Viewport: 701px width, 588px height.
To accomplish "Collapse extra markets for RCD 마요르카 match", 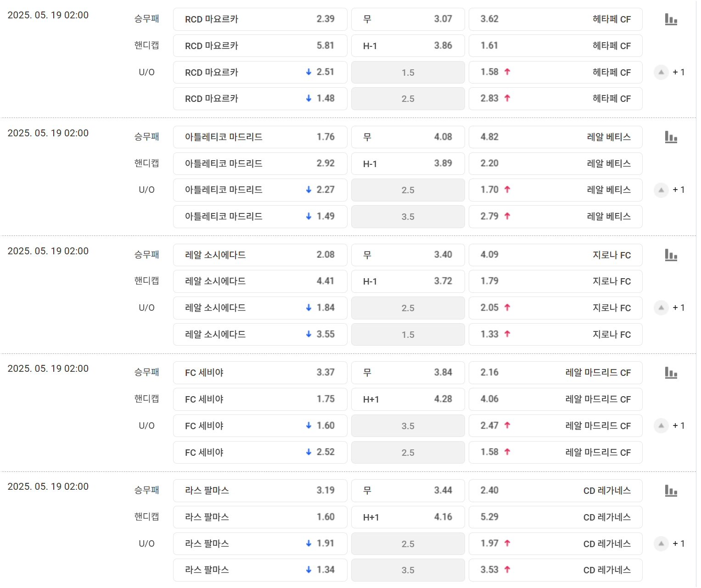I will (x=661, y=72).
